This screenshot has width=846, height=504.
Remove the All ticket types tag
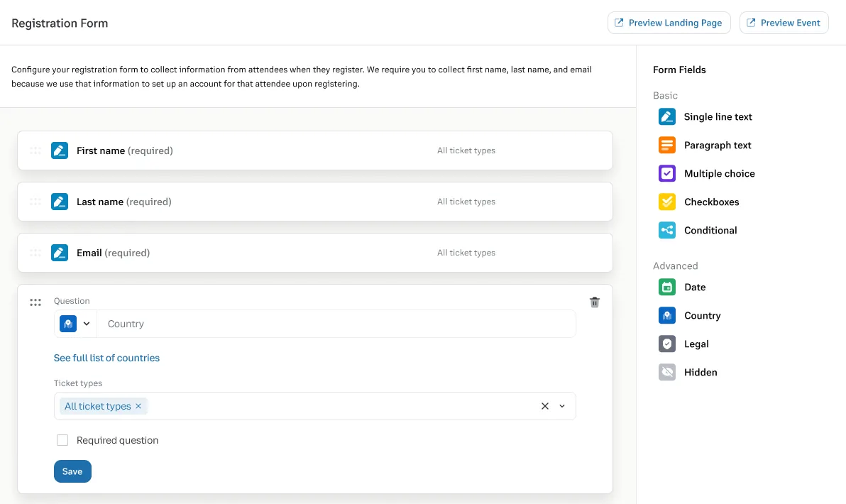pos(138,406)
